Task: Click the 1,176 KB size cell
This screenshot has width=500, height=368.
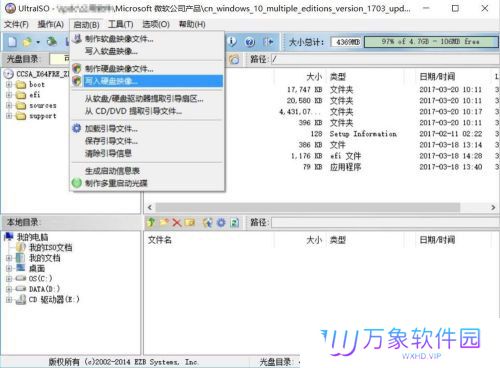Action: 306,156
